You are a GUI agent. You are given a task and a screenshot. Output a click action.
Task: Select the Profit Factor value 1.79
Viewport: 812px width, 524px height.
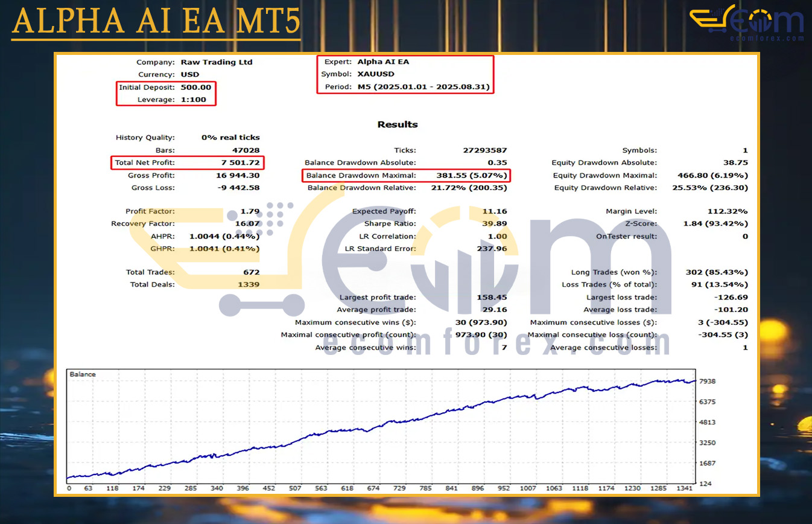250,211
